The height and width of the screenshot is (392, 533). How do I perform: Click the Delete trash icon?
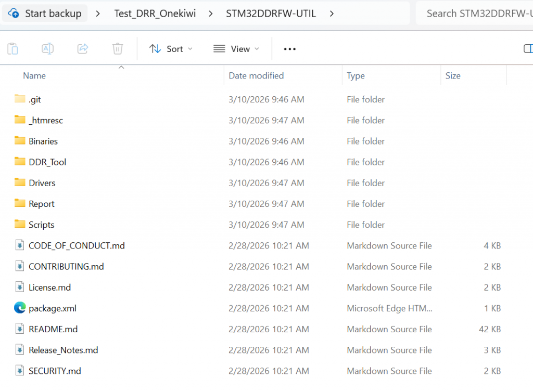118,49
